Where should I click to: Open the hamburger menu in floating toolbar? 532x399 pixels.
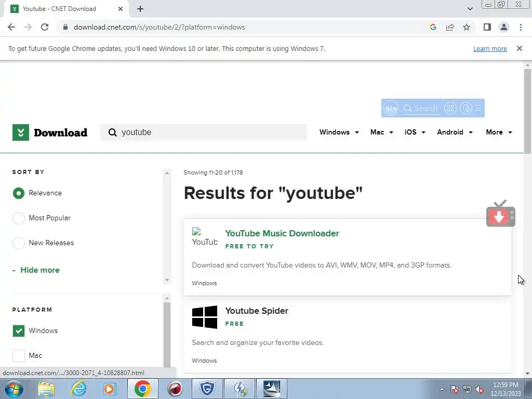(x=478, y=108)
